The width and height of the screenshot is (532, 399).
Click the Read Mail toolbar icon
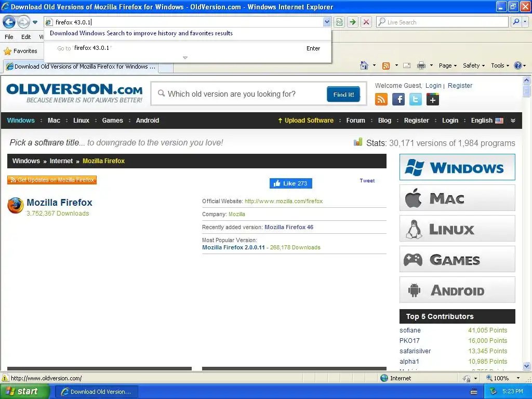407,65
